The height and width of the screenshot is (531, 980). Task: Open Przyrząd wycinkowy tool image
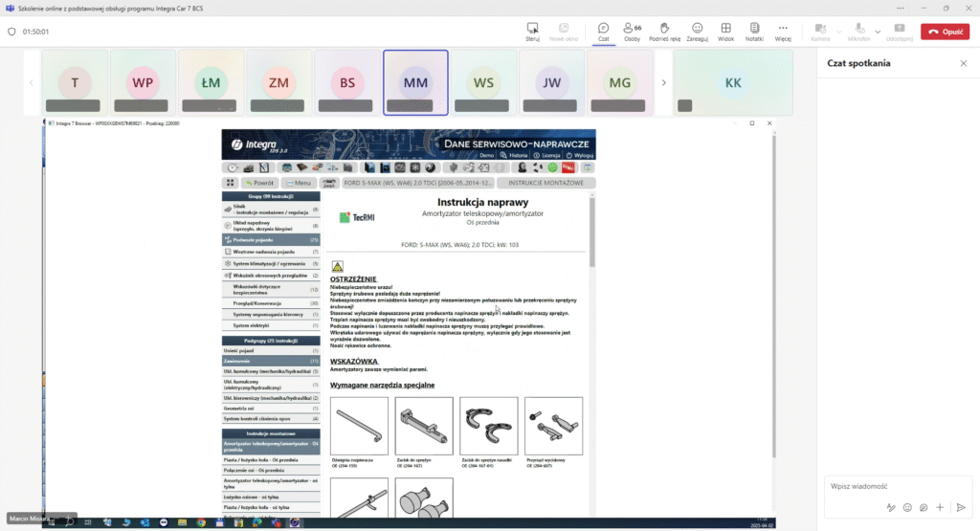click(553, 426)
